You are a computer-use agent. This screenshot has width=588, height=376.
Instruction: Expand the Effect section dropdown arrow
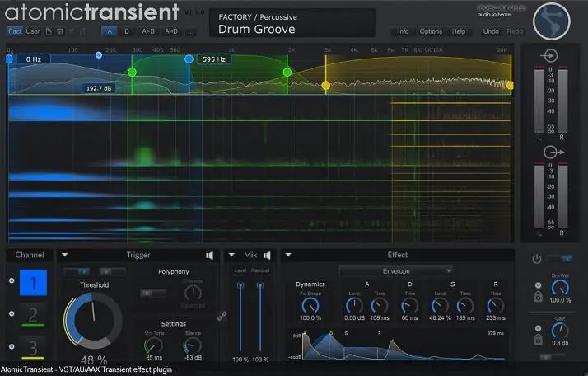pos(288,255)
